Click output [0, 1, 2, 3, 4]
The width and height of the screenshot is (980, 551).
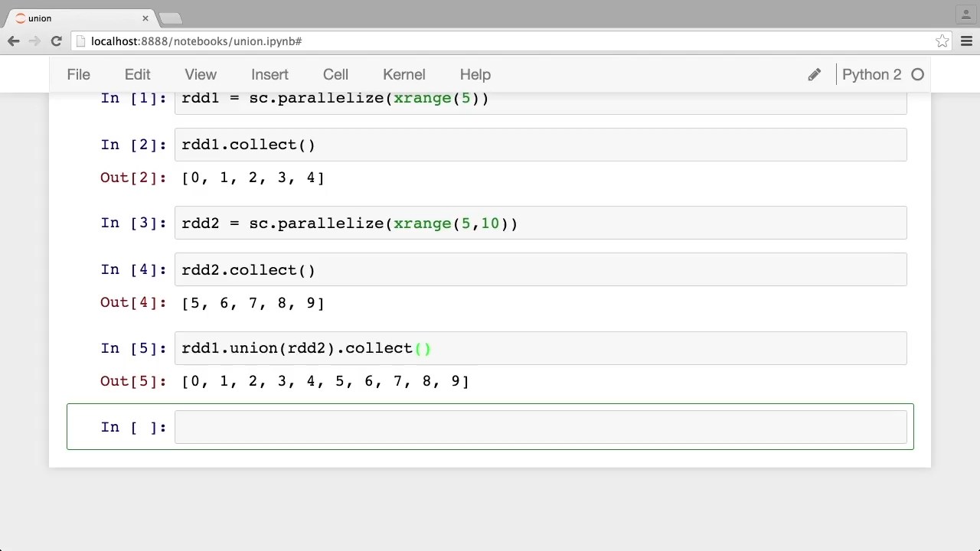[x=253, y=178]
